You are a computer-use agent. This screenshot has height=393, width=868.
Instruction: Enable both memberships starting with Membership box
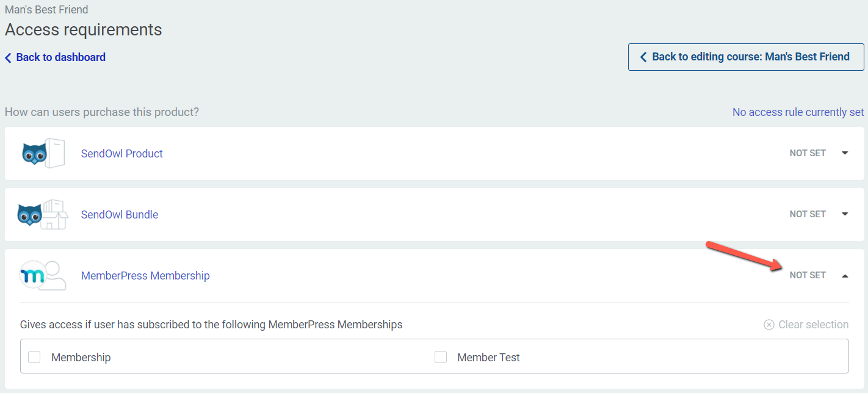34,356
